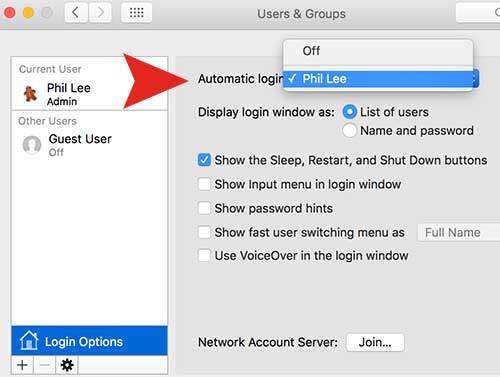
Task: Add a new user with the plus button
Action: point(22,365)
